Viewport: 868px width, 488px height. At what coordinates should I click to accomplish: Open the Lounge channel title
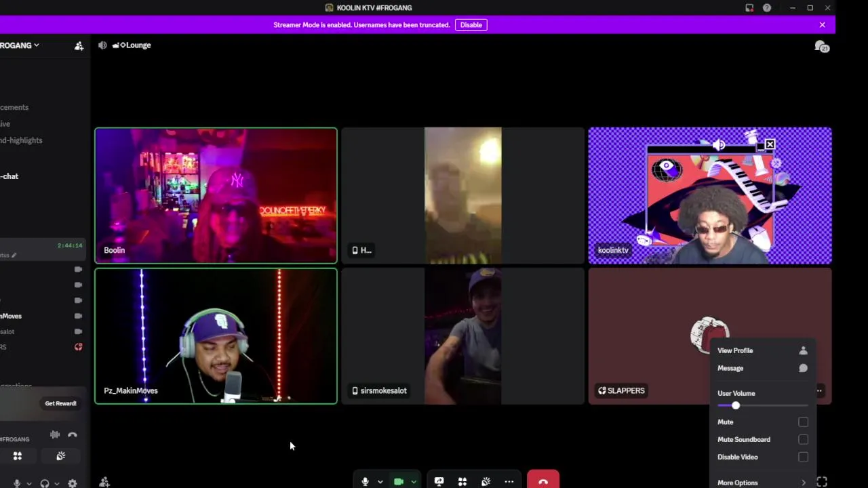(132, 45)
